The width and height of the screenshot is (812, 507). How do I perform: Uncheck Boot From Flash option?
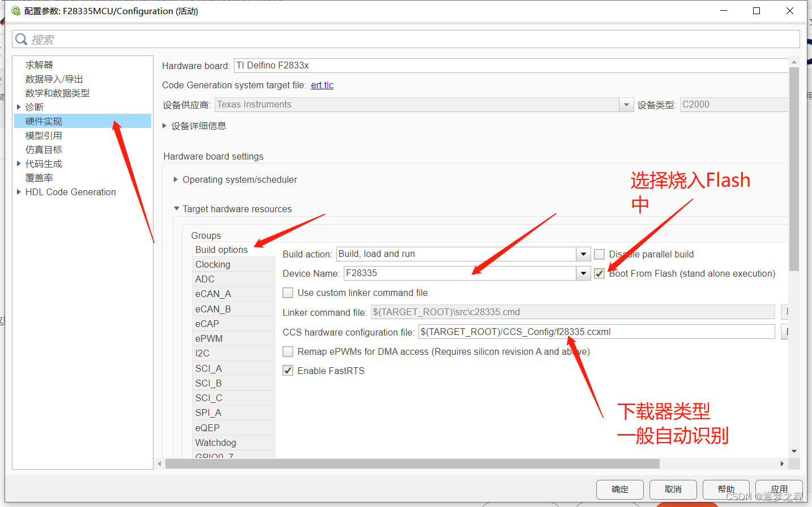coord(599,273)
